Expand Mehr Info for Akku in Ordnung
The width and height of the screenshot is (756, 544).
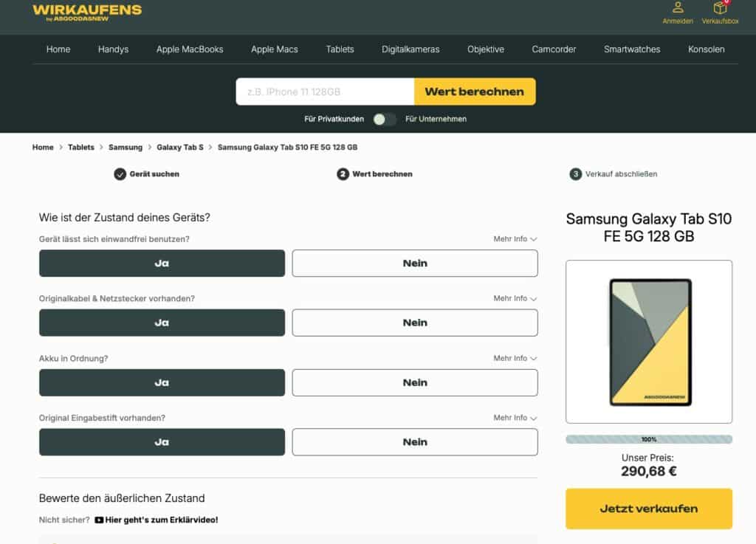(515, 358)
